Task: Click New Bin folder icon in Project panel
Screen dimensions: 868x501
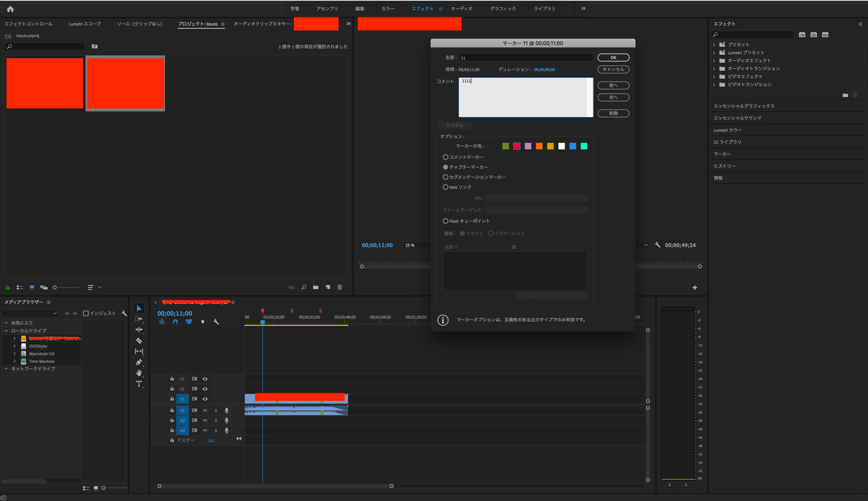Action: coord(316,287)
